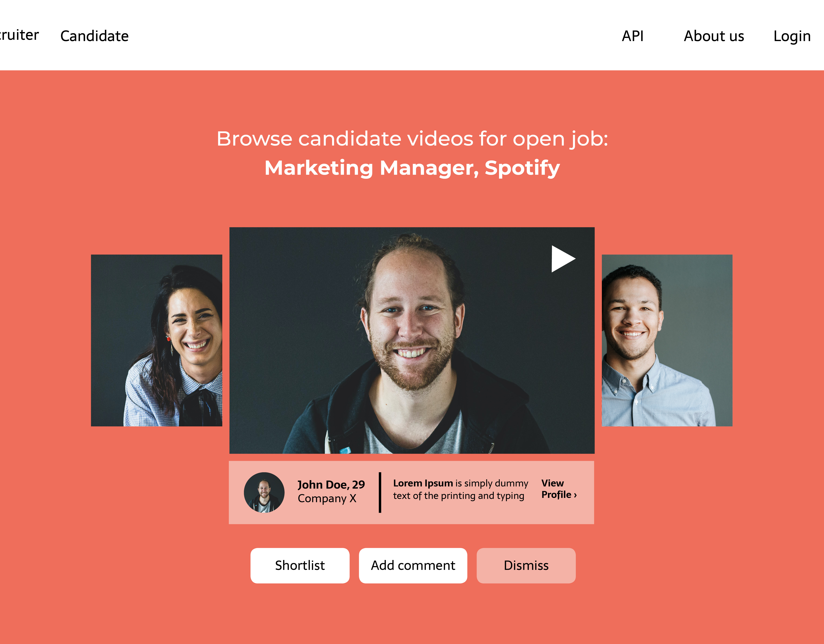The image size is (824, 644).
Task: Click the Company X label
Action: (x=327, y=498)
